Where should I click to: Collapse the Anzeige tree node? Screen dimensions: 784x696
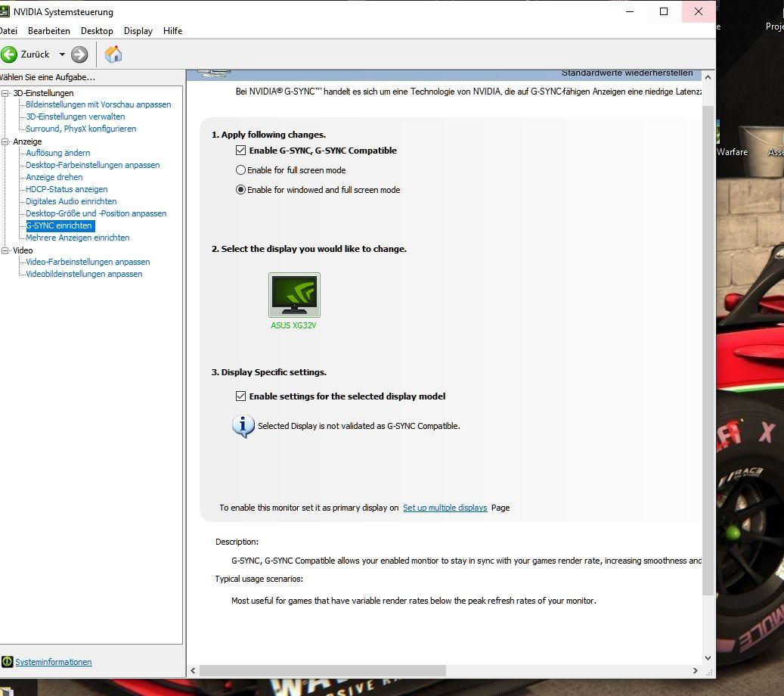(5, 141)
